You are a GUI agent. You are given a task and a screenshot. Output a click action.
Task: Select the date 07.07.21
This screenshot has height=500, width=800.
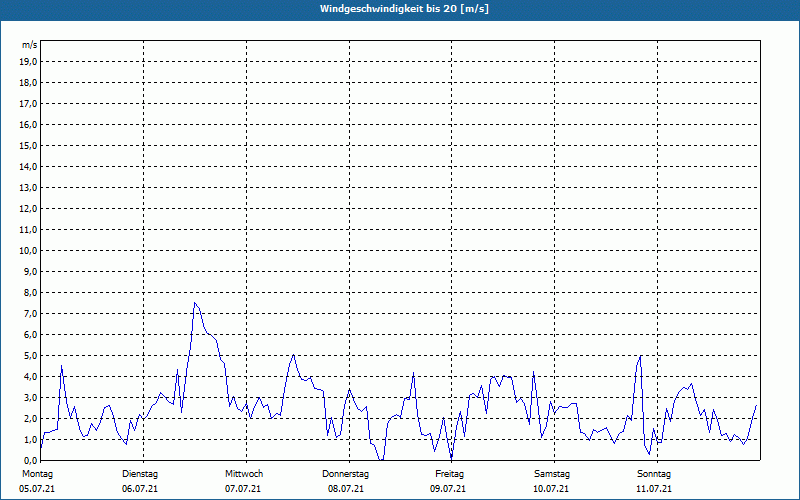pyautogui.click(x=243, y=489)
